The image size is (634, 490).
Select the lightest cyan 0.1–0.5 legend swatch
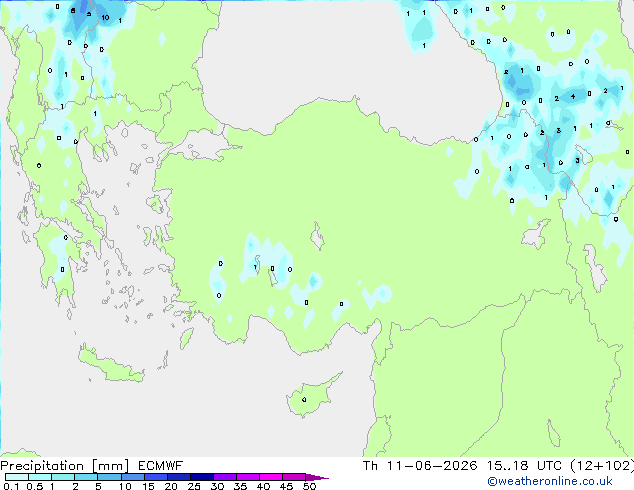(x=17, y=477)
